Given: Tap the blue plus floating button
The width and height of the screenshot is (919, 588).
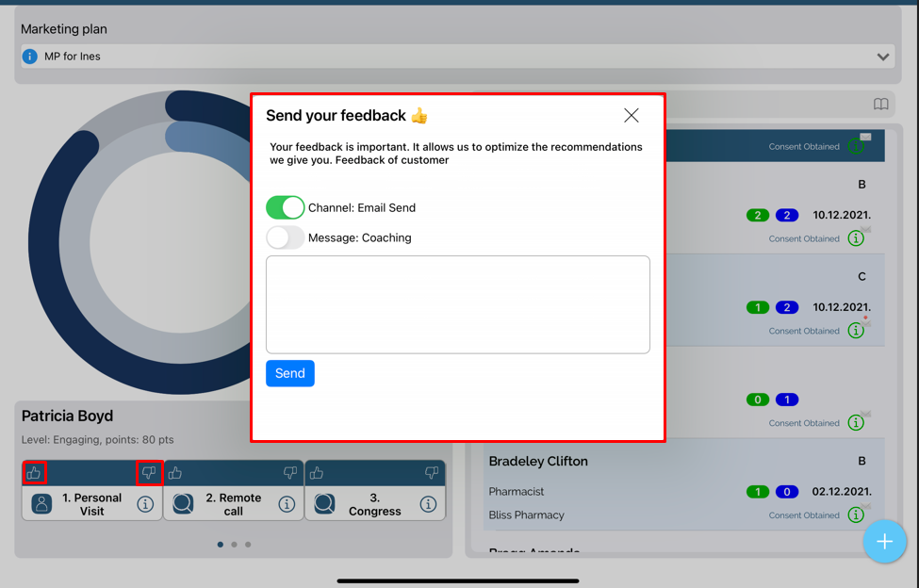Looking at the screenshot, I should click(x=884, y=542).
